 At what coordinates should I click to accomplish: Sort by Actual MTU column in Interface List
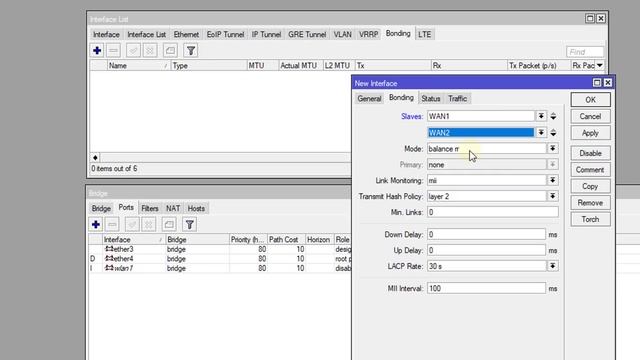click(300, 66)
